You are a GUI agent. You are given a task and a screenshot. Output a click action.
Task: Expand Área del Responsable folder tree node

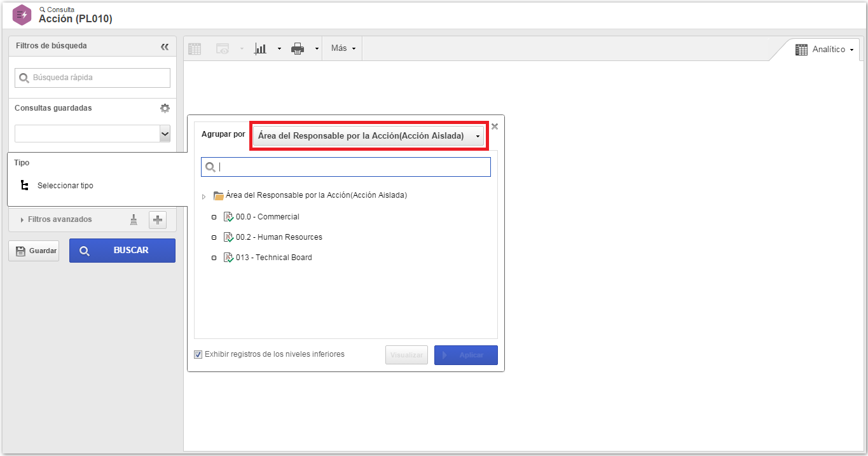(x=204, y=197)
